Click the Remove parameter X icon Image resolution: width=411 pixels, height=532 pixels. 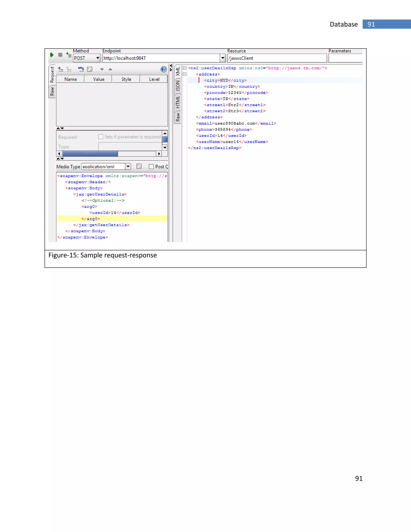click(69, 69)
